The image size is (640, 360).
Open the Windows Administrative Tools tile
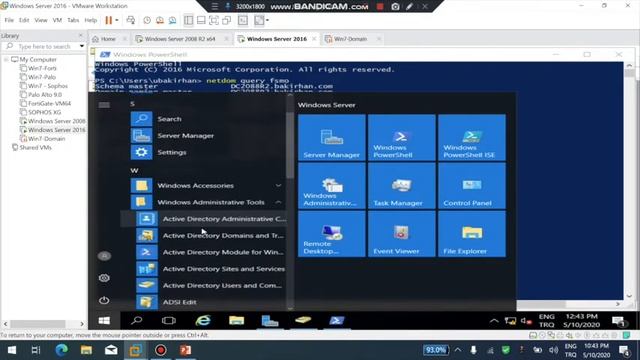(331, 186)
